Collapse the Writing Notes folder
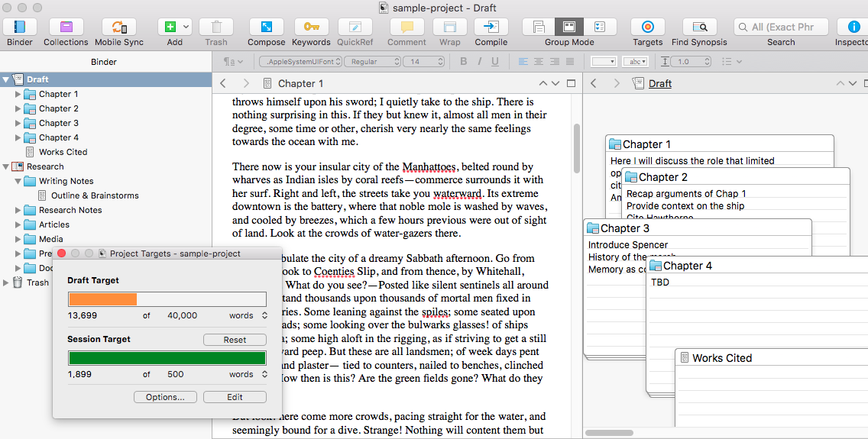 (18, 181)
